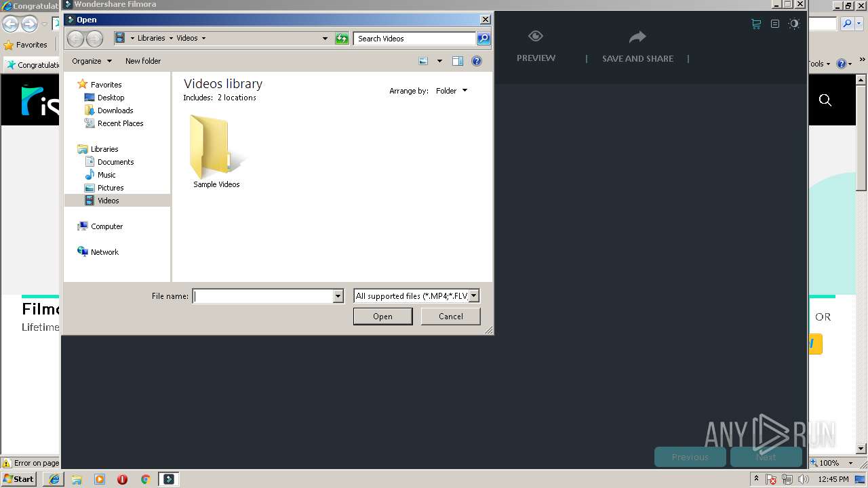Close the Open dialog
This screenshot has height=488, width=868.
click(485, 20)
